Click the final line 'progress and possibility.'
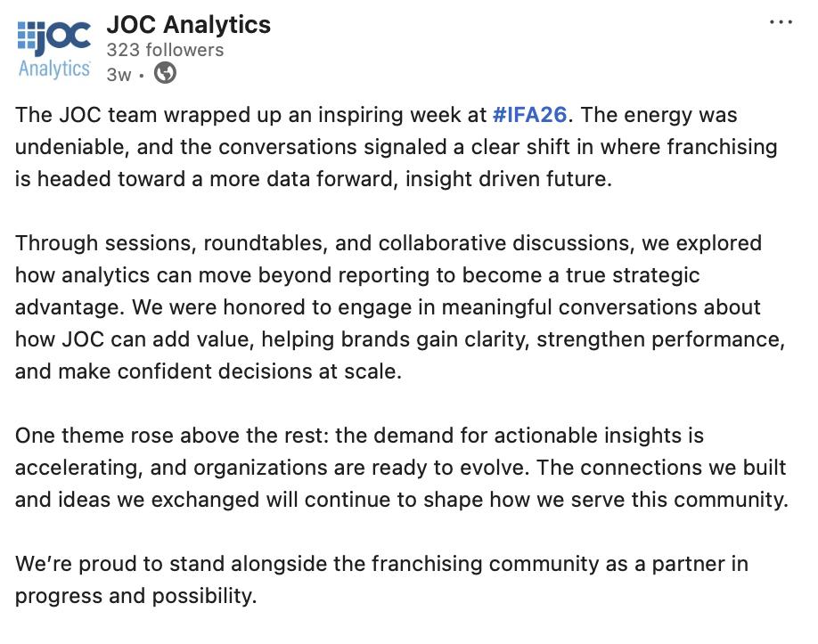818x644 pixels. coord(136,596)
